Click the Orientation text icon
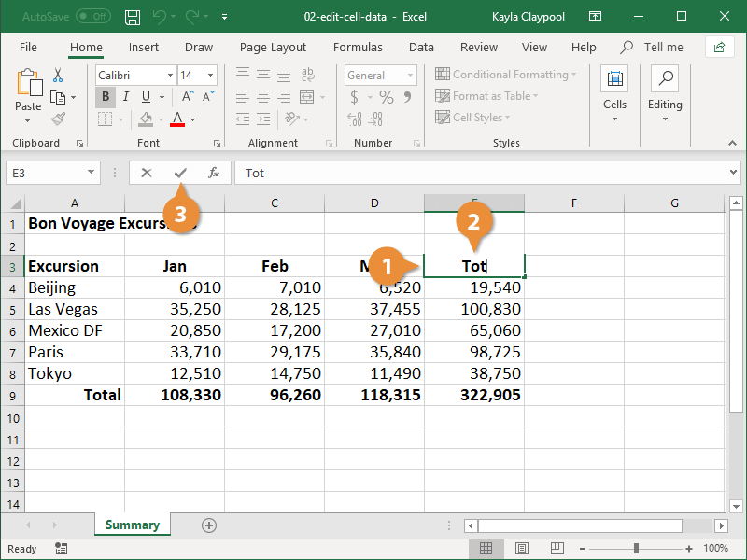747x560 pixels. pyautogui.click(x=291, y=119)
